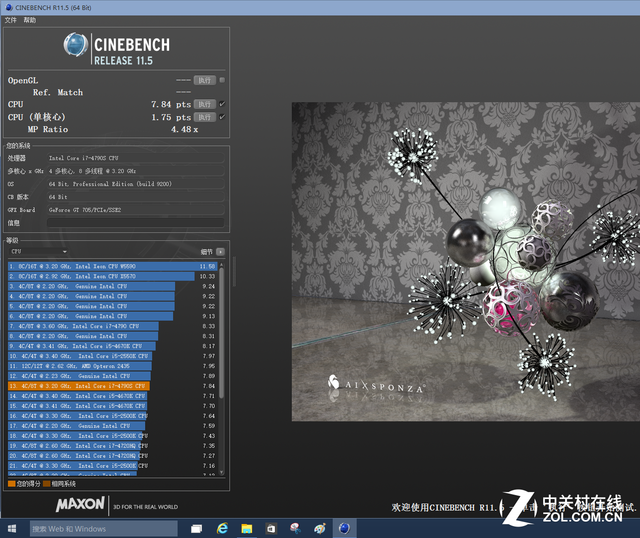Open the 帮助 menu
The image size is (640, 538).
tap(29, 20)
